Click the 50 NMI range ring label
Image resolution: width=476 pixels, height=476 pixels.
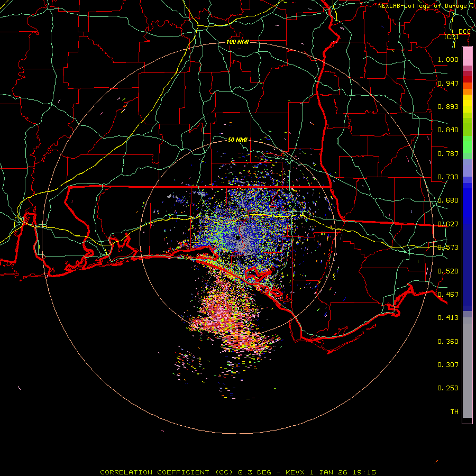[x=237, y=140]
